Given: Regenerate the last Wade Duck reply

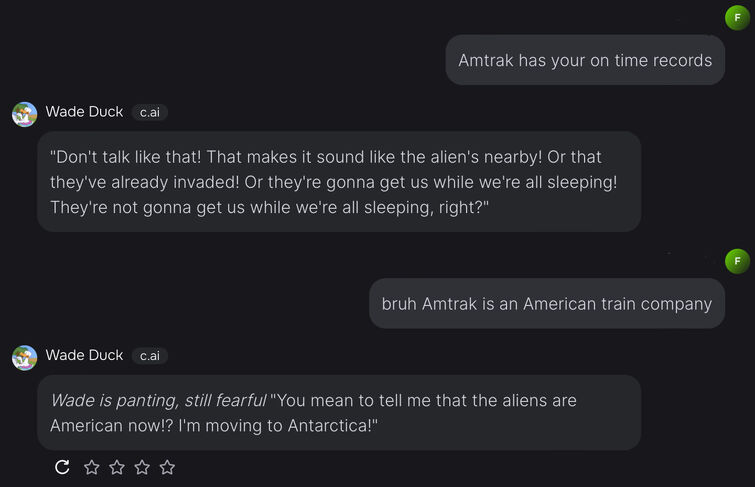Looking at the screenshot, I should coord(62,467).
